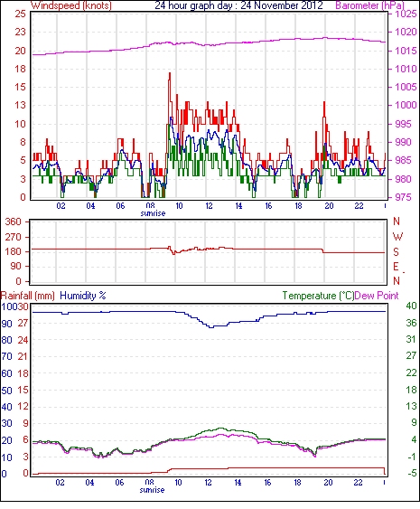
Task: Click the 06 hour tick on the bottom graph
Action: (119, 483)
